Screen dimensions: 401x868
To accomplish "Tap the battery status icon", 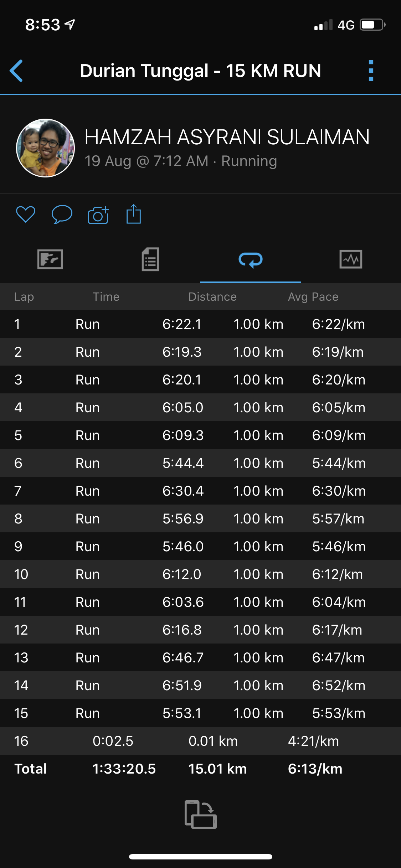I will pos(372,25).
